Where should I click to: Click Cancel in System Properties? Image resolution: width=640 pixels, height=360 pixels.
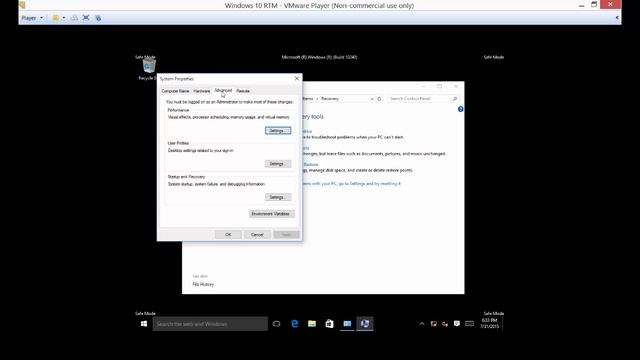click(x=257, y=235)
